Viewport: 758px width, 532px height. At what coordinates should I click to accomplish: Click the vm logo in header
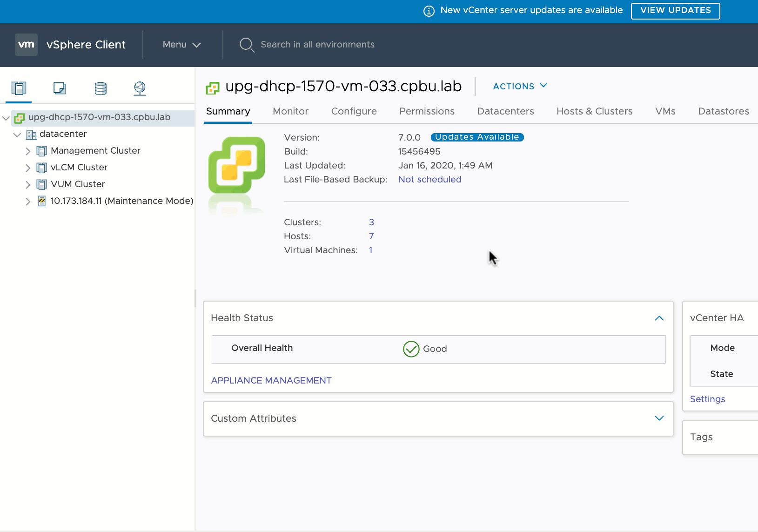[x=26, y=45]
